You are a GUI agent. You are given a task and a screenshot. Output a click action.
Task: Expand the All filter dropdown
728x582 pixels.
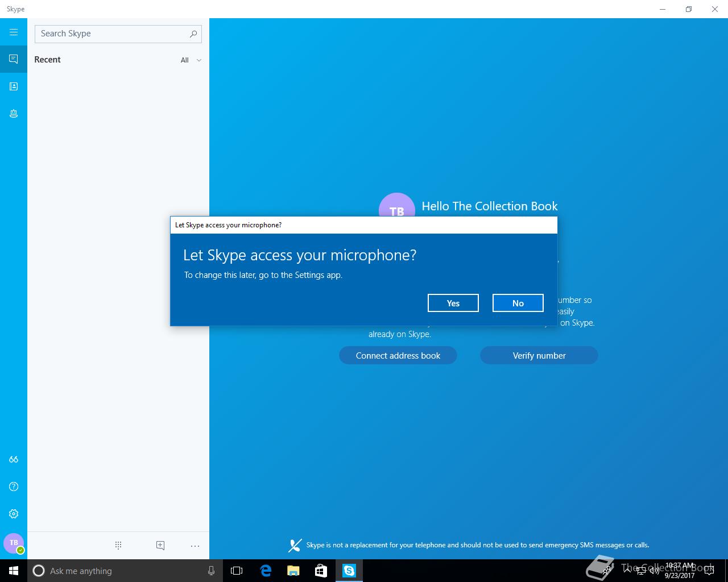click(x=191, y=60)
